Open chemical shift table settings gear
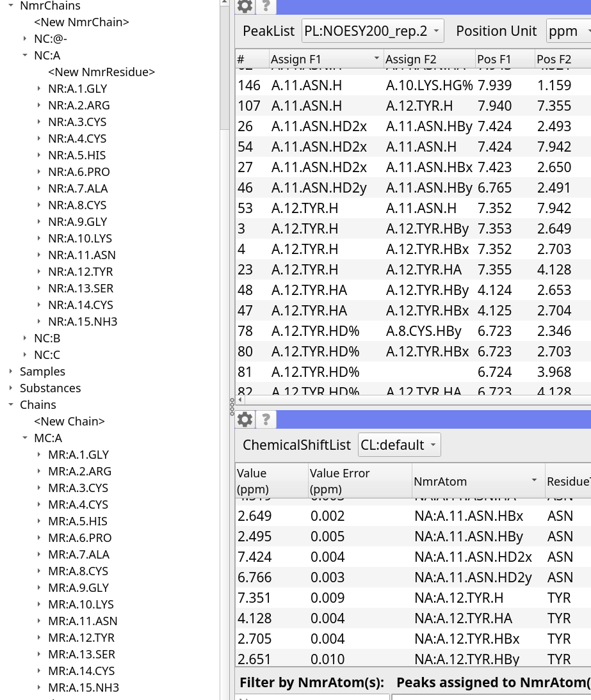 [x=245, y=419]
